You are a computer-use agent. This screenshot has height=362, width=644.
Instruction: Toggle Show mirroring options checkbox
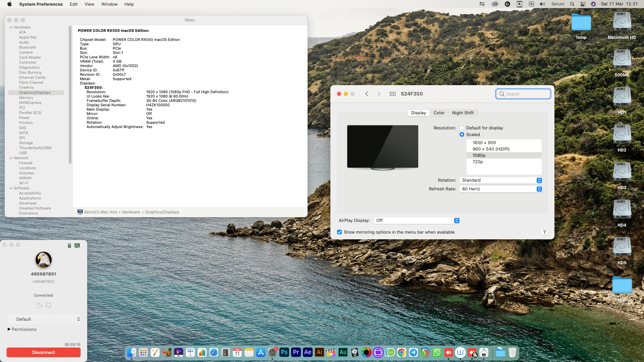tap(339, 232)
